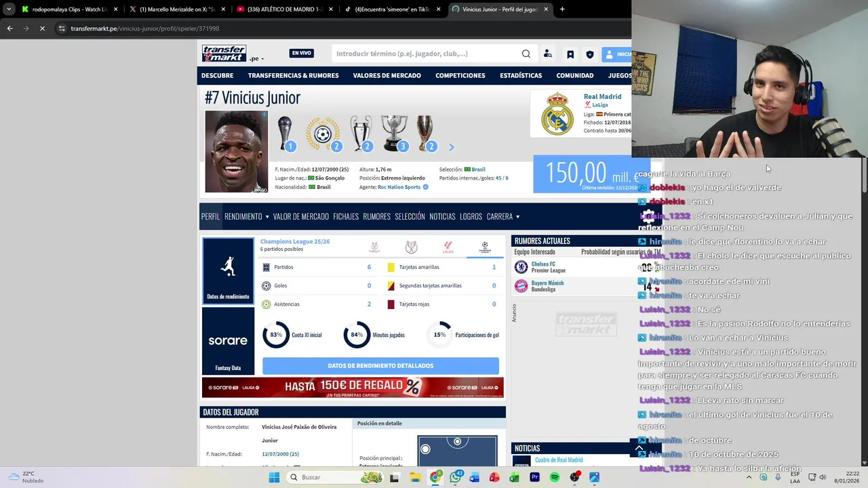868x488 pixels.
Task: Switch to the Fichajes tab
Action: 346,217
